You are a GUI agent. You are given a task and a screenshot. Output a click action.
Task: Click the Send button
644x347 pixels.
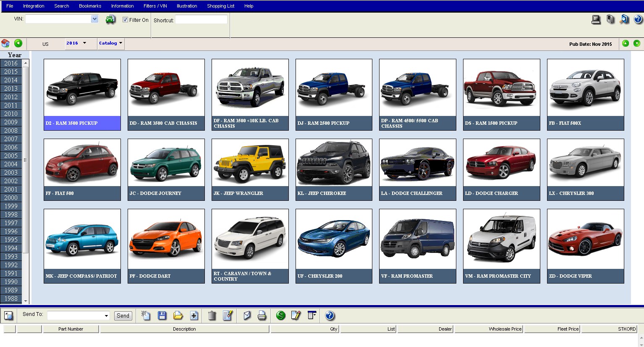[x=123, y=316]
